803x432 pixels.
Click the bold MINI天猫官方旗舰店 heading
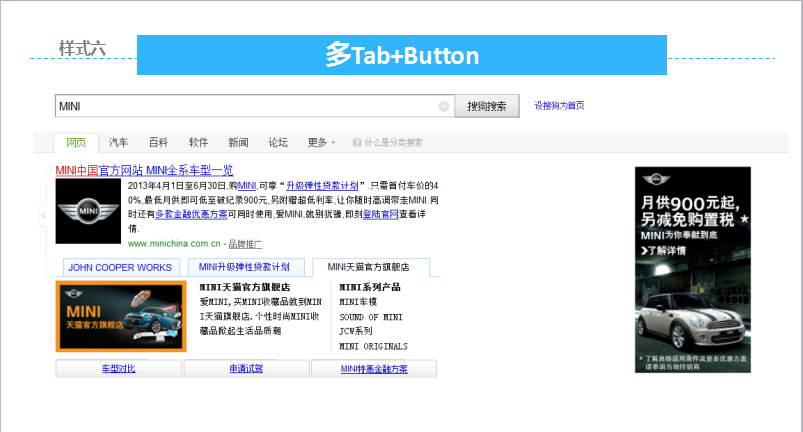(245, 287)
